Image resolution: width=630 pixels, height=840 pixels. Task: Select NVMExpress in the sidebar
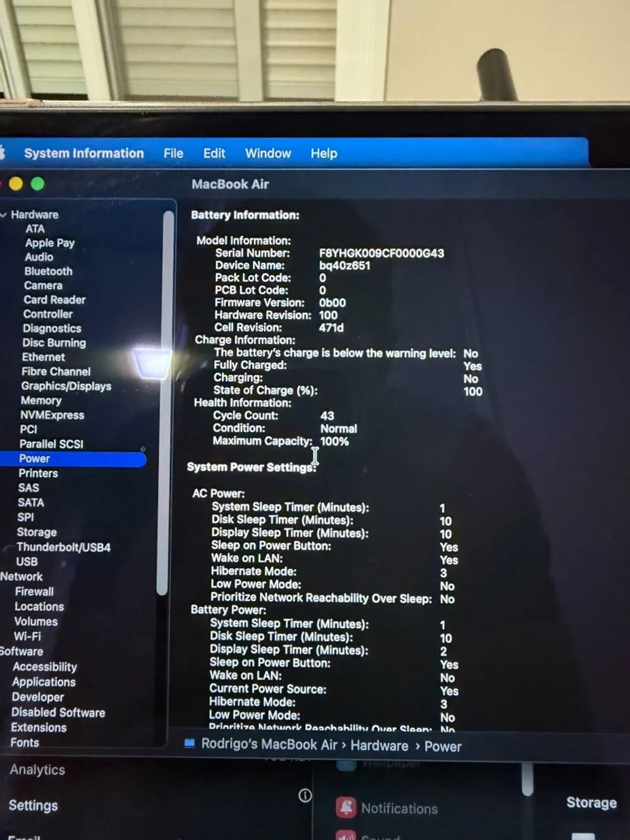pos(52,415)
